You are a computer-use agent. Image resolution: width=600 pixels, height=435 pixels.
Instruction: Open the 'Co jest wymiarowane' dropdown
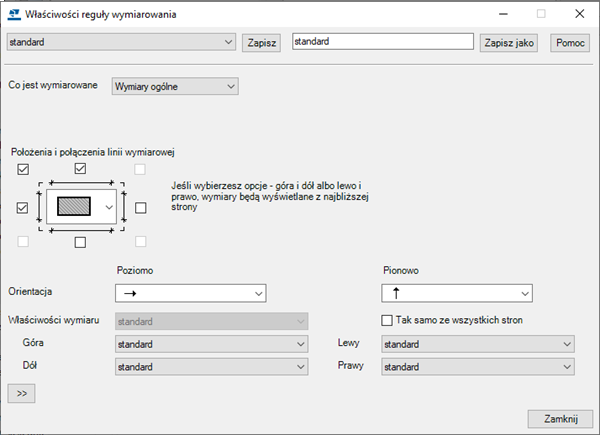[175, 87]
